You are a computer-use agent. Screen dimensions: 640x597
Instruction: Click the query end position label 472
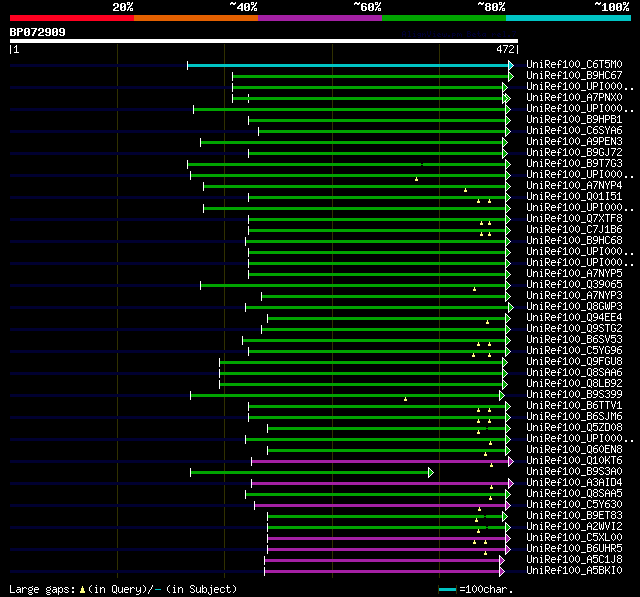[505, 49]
